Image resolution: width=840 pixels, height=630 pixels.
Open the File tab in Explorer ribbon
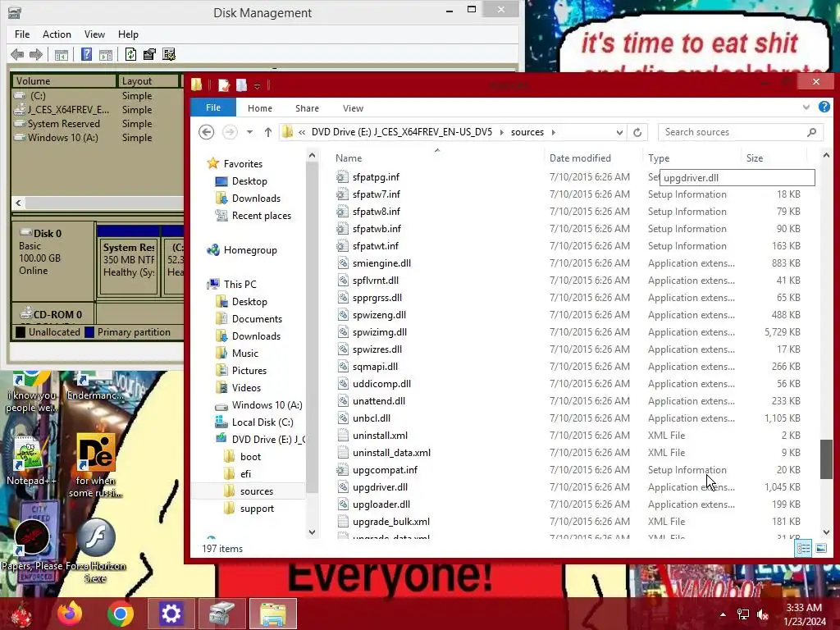[x=213, y=107]
